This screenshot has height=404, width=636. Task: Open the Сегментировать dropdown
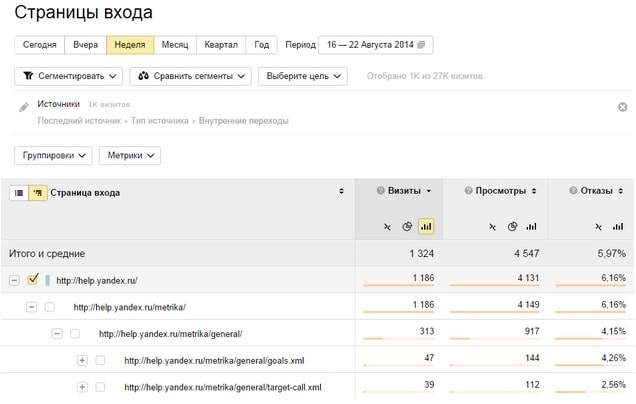tap(69, 76)
